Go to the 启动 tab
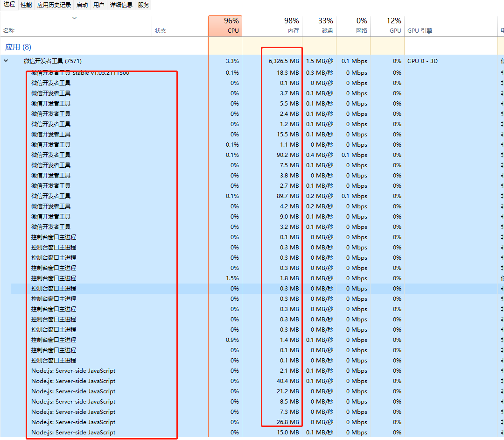The width and height of the screenshot is (504, 440). point(82,5)
